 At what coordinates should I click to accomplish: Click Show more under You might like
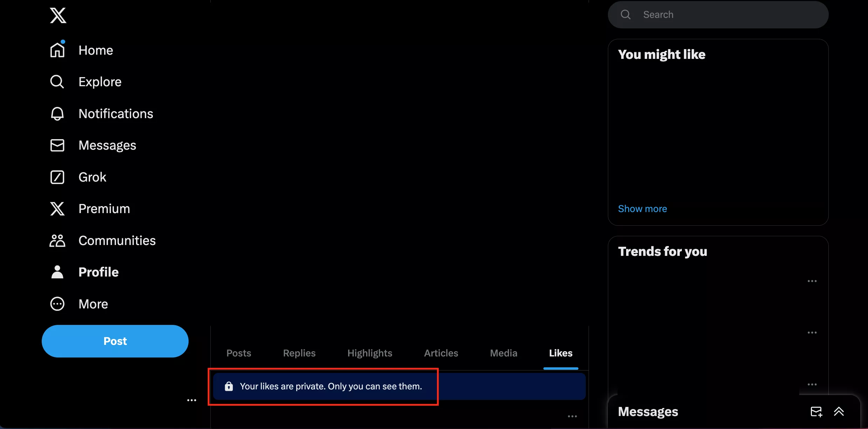coord(642,209)
